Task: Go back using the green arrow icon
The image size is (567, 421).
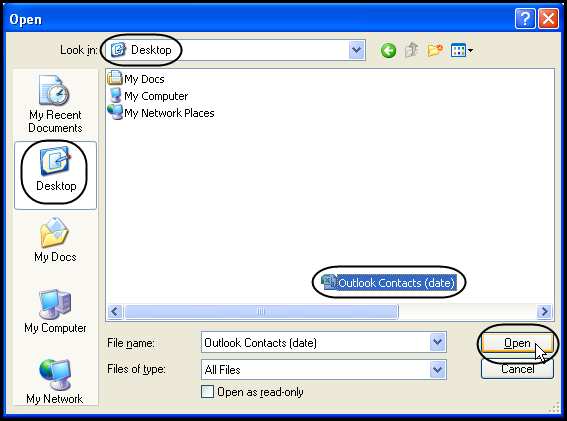Action: (388, 51)
